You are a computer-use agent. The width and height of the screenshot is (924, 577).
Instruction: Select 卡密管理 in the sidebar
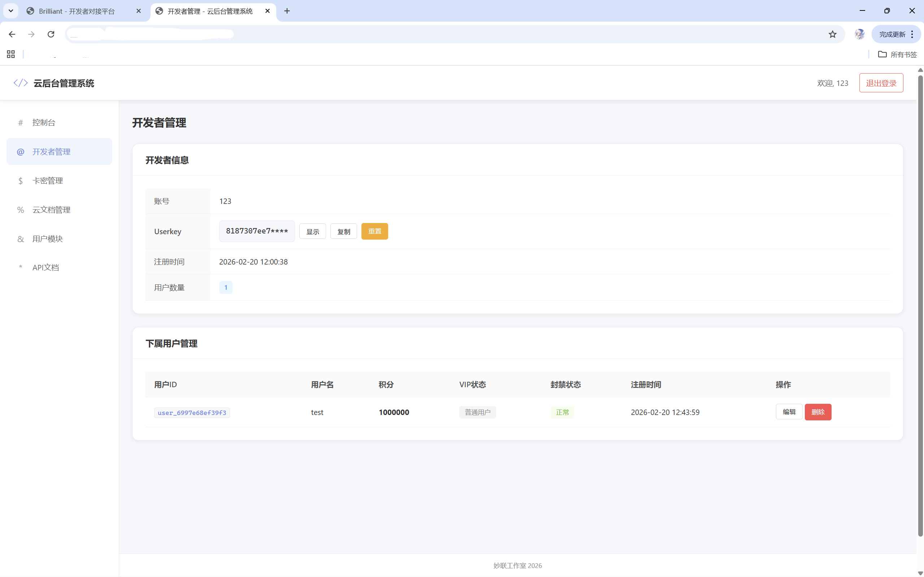[x=48, y=180]
